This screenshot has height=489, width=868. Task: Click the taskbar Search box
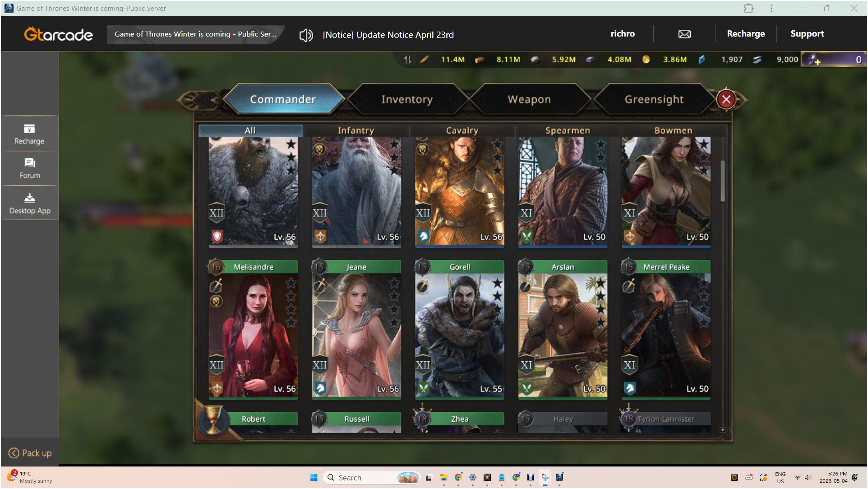371,477
